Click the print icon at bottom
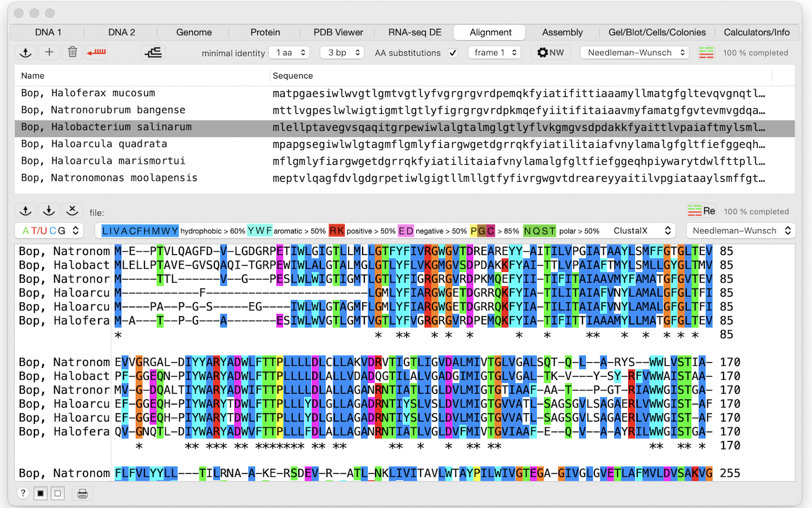The width and height of the screenshot is (812, 508). tap(82, 494)
